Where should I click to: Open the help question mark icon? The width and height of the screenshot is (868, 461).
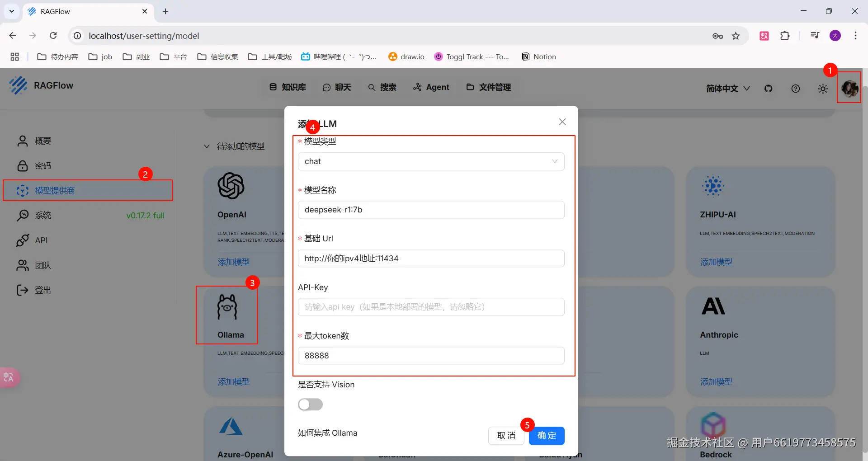796,89
